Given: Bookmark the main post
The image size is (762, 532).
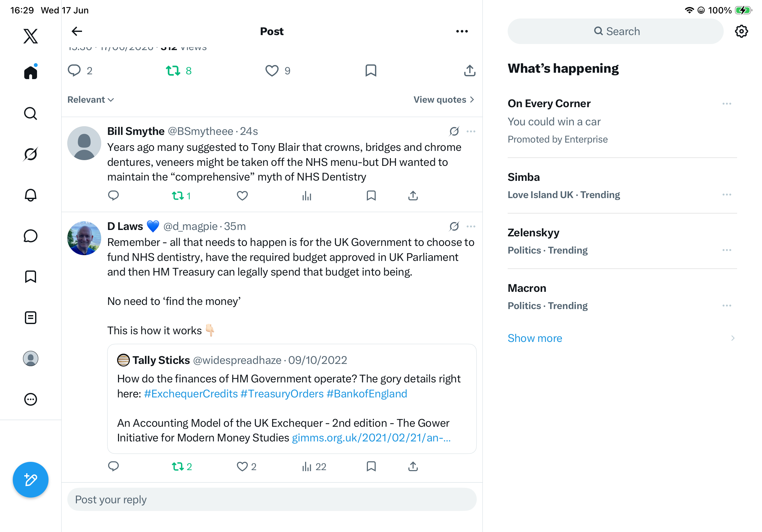Looking at the screenshot, I should tap(371, 70).
